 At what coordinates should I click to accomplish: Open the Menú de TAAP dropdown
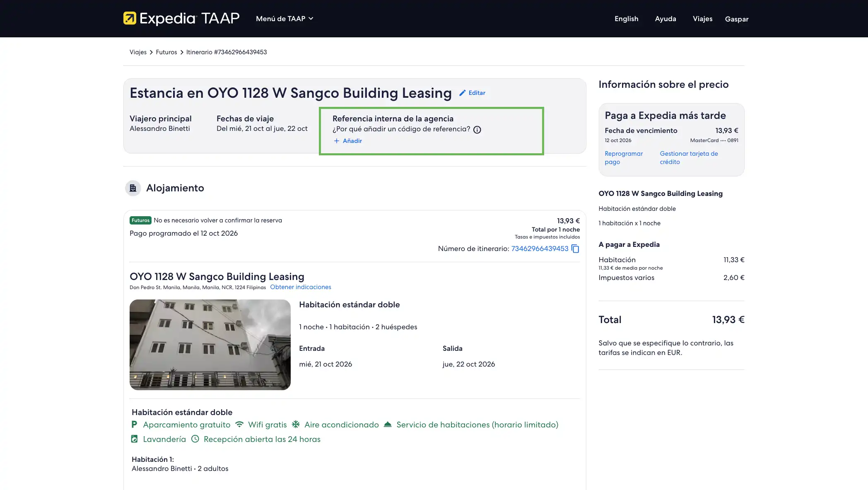pos(285,19)
